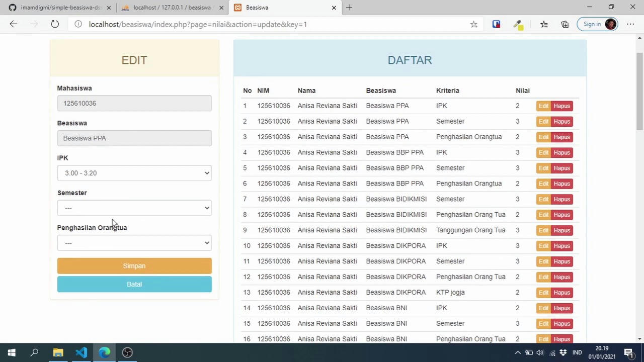Click the browser refresh icon
Screen dimensions: 644x362
(55, 24)
